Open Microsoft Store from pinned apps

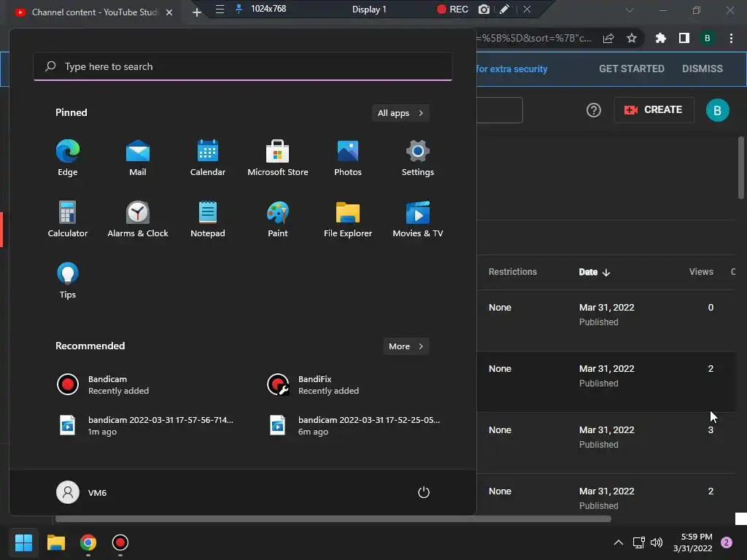click(278, 158)
